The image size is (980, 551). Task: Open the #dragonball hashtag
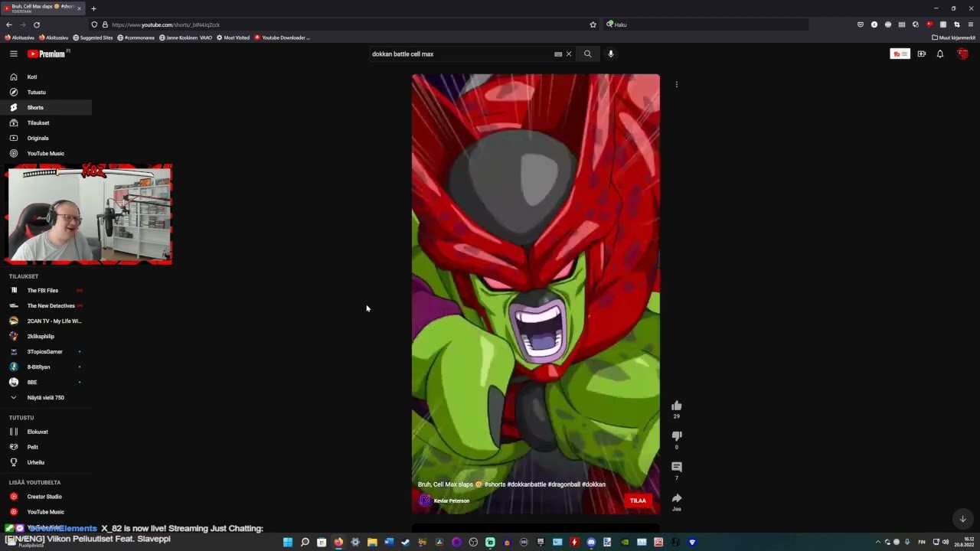[x=564, y=484]
